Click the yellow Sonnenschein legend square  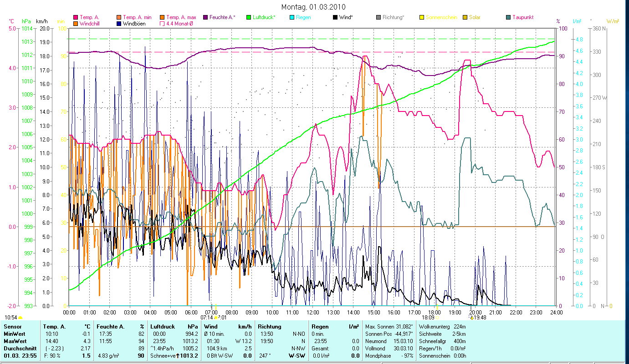click(422, 17)
